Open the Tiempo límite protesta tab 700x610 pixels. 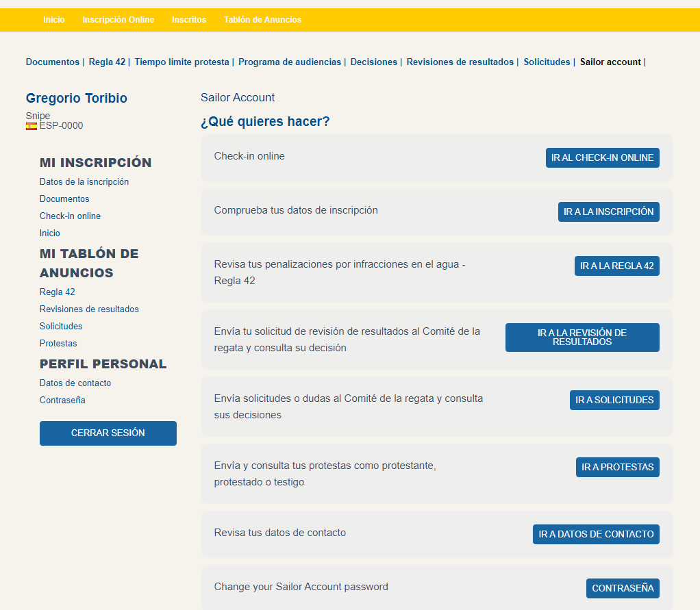pos(182,62)
